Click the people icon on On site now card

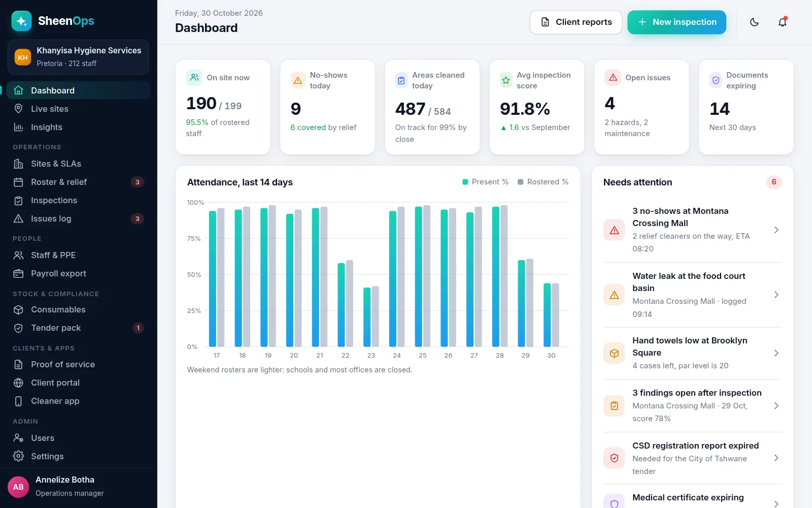[x=194, y=77]
